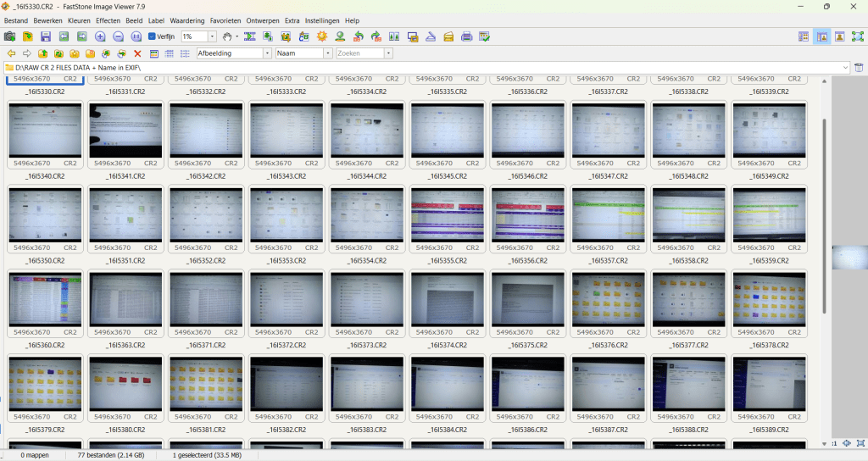868x461 pixels.
Task: Delete selected file with the red X
Action: [x=137, y=53]
